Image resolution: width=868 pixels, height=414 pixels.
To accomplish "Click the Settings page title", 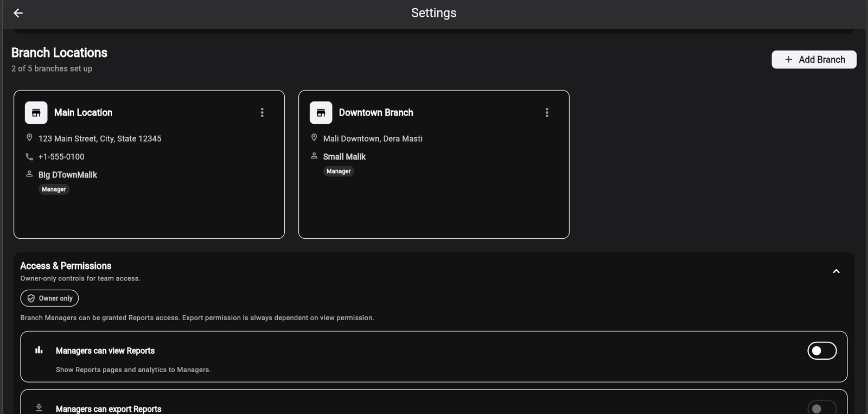I will coord(434,13).
